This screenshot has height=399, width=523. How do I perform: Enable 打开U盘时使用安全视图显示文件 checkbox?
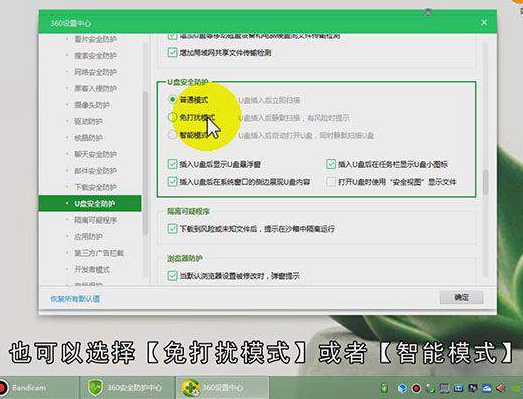331,181
